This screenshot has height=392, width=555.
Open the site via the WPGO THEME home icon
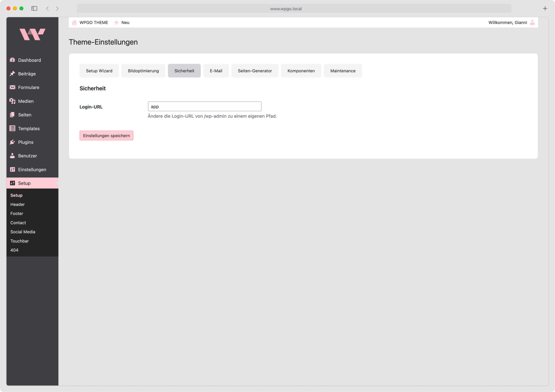[x=74, y=22]
